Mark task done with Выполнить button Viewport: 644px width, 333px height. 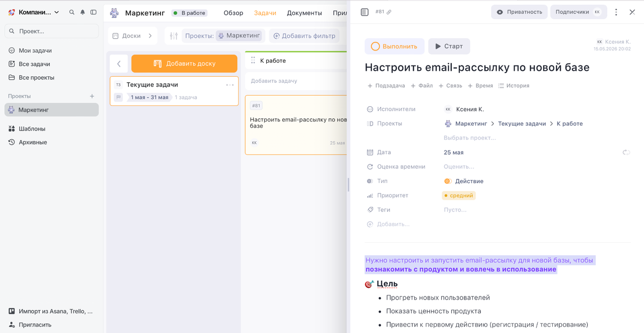coord(394,46)
